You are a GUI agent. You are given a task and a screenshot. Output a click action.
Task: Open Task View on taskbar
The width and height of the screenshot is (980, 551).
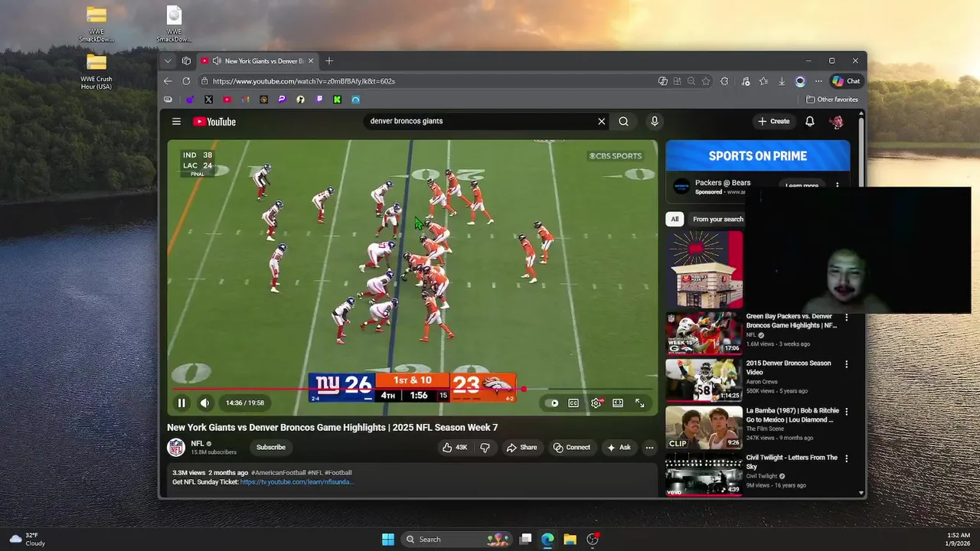coord(525,539)
